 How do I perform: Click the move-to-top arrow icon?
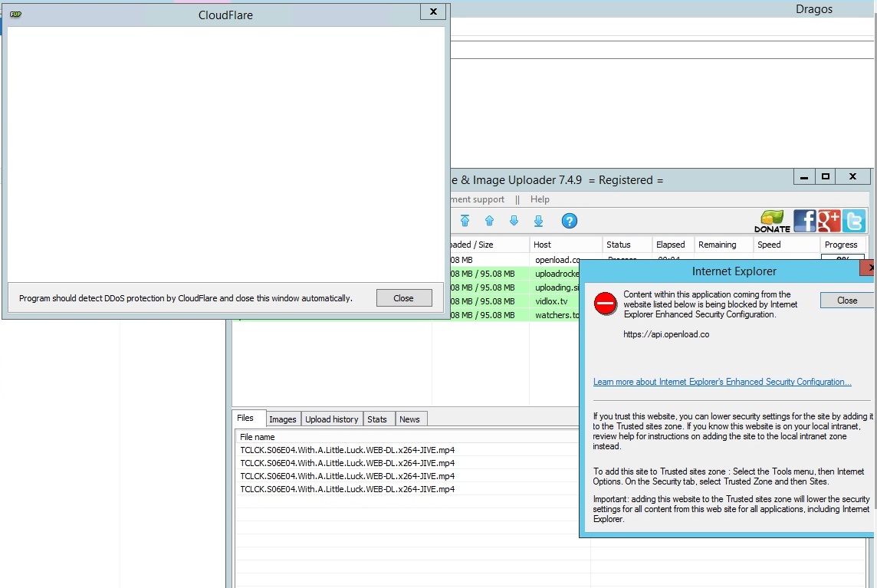coord(465,221)
